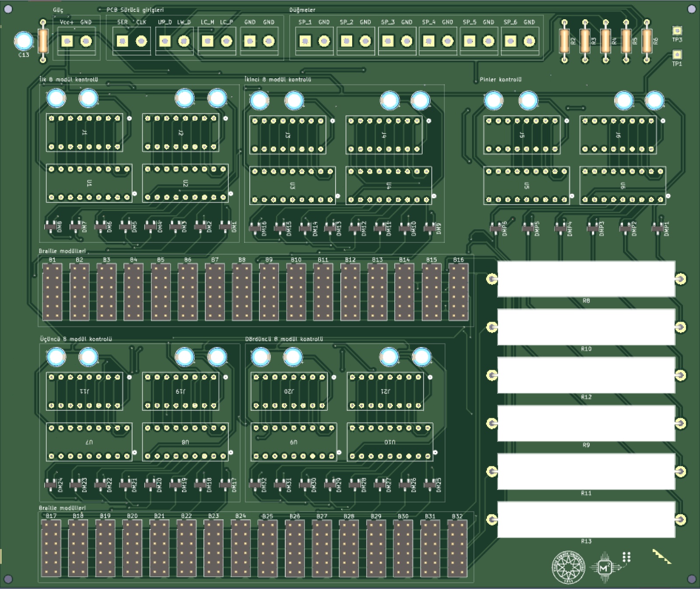The image size is (700, 589).
Task: Select the CLK input terminal pad
Action: coord(141,42)
